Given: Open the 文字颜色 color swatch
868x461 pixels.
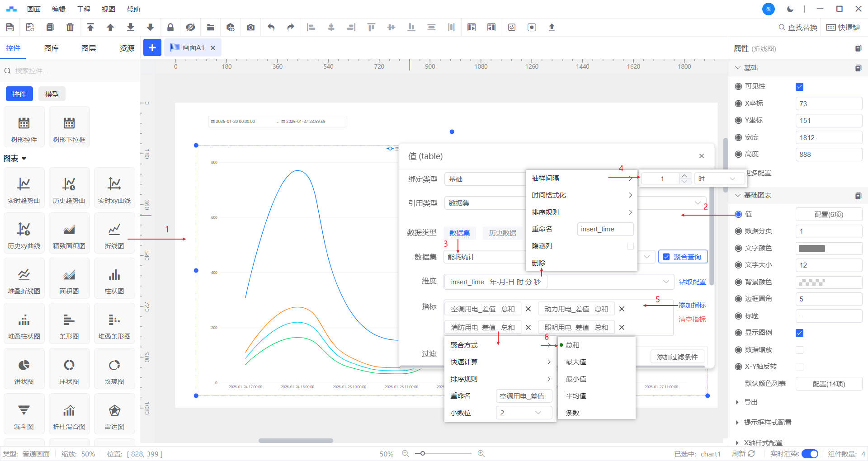Looking at the screenshot, I should pyautogui.click(x=812, y=248).
